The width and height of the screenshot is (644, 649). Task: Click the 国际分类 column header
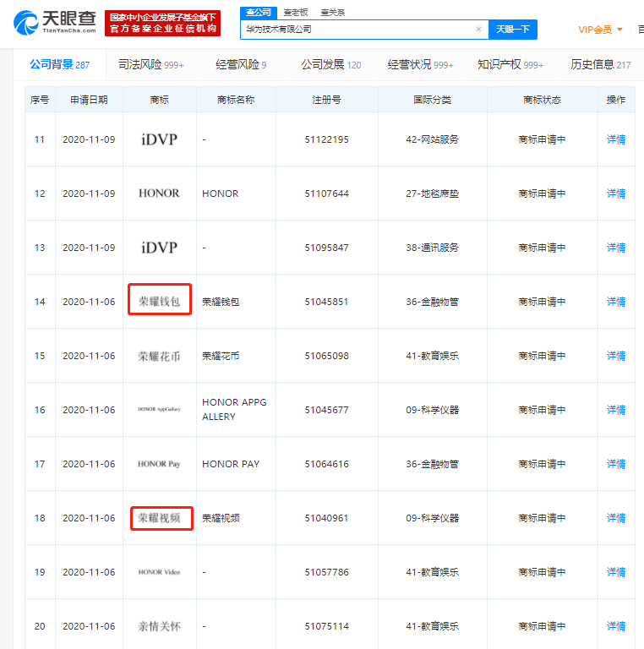pyautogui.click(x=432, y=100)
